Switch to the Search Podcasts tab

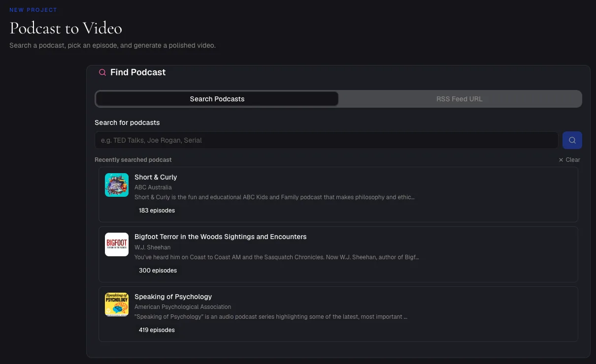pos(217,99)
